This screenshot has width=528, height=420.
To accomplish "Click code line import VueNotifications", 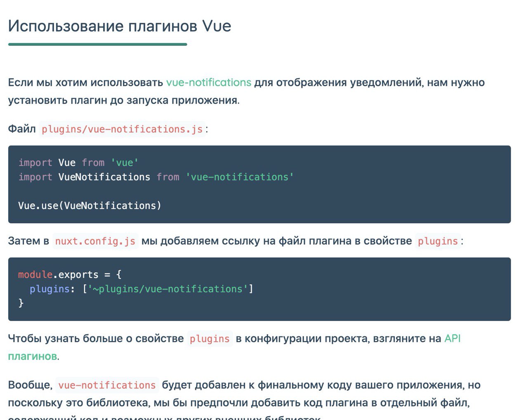I will point(156,177).
